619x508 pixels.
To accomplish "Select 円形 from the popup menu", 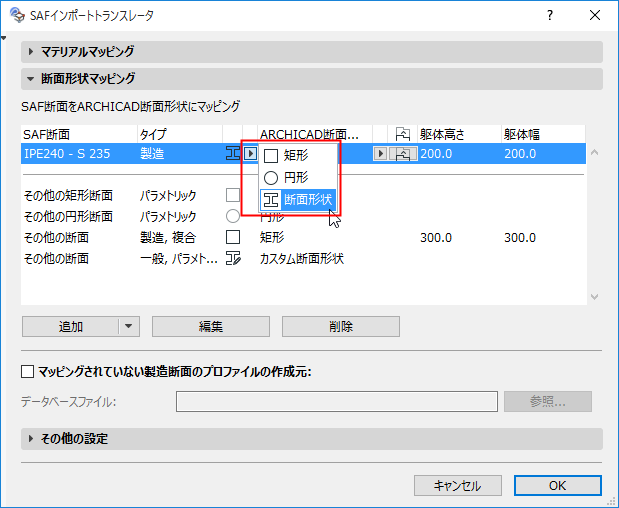I will tap(298, 178).
